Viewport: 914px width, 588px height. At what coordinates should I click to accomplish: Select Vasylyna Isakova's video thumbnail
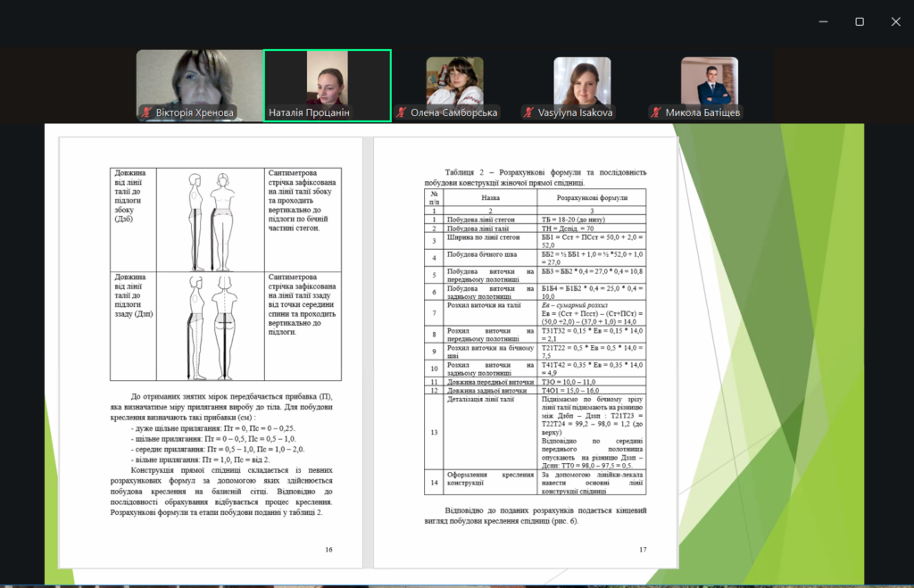click(x=582, y=81)
